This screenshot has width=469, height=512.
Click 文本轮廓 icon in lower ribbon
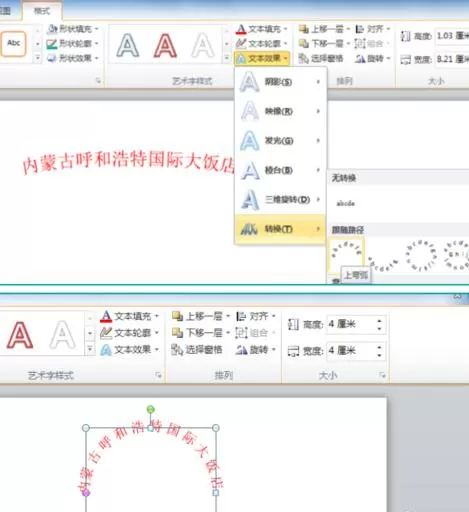coord(106,333)
